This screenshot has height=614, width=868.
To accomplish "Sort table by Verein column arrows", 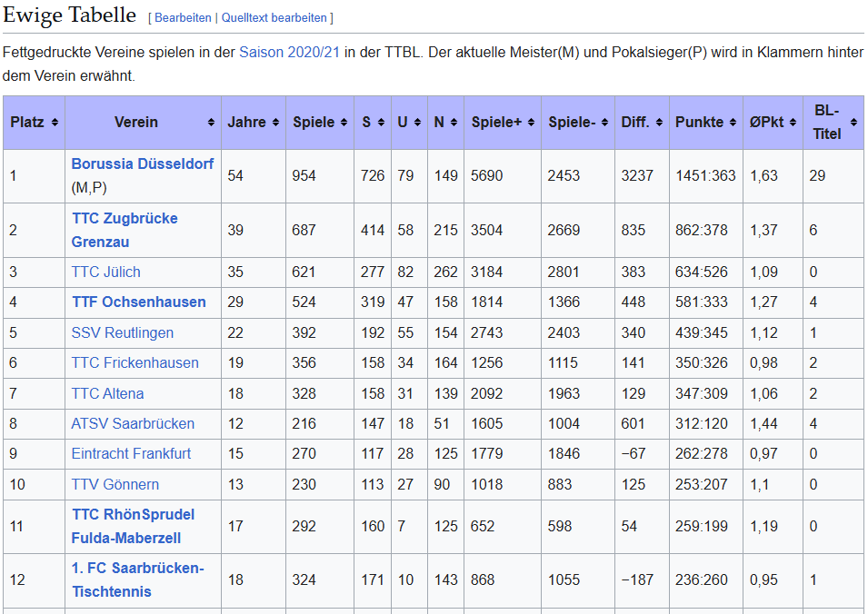I will pos(211,123).
